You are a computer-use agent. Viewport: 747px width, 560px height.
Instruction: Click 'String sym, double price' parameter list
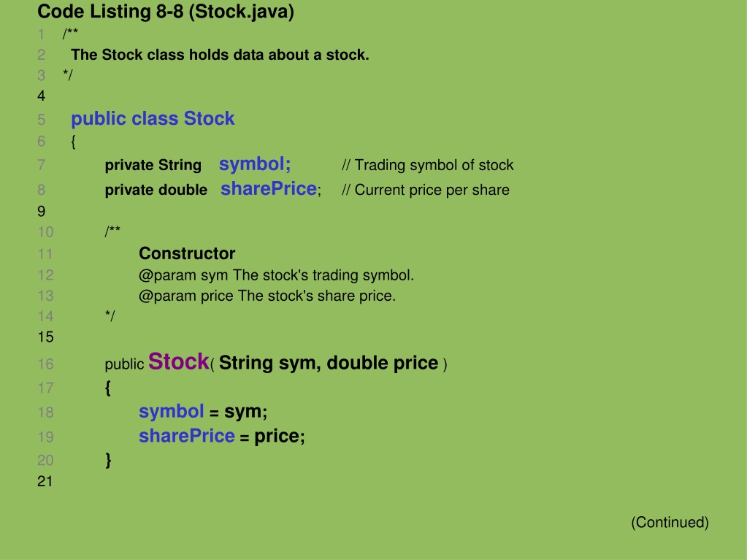[329, 363]
